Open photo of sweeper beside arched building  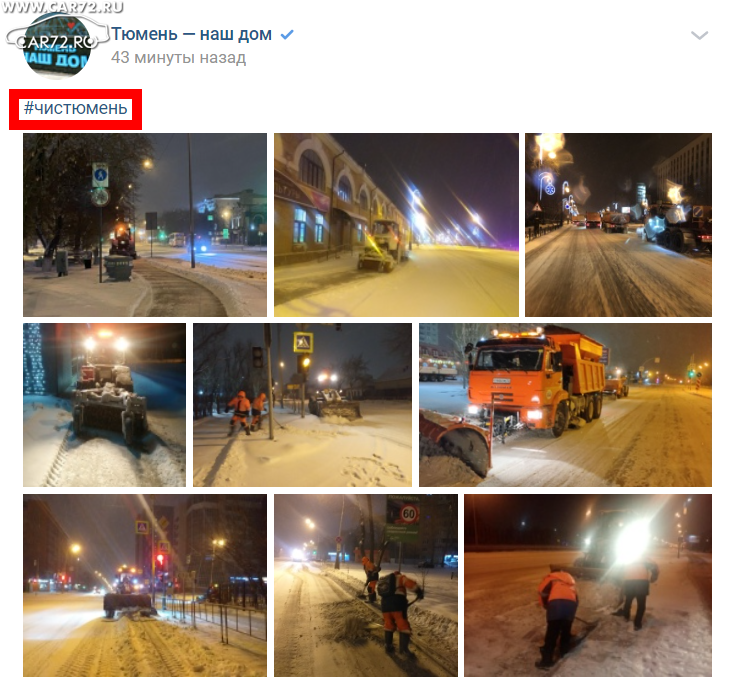point(396,225)
